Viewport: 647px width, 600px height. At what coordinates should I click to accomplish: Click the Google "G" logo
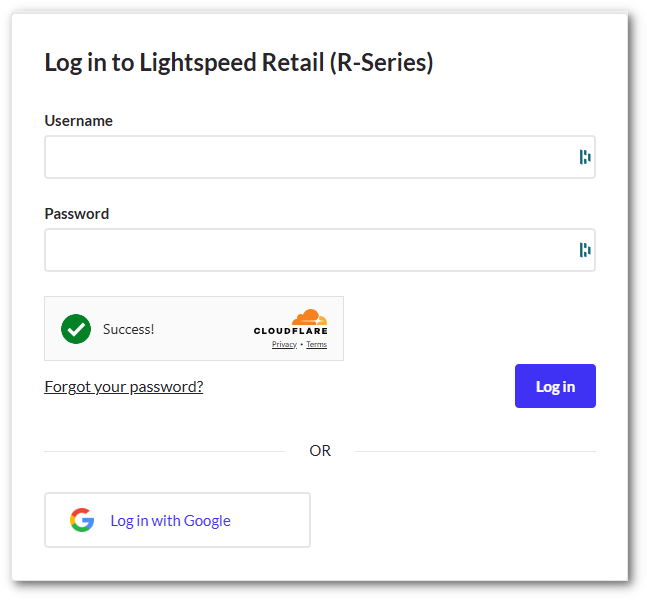pos(82,520)
